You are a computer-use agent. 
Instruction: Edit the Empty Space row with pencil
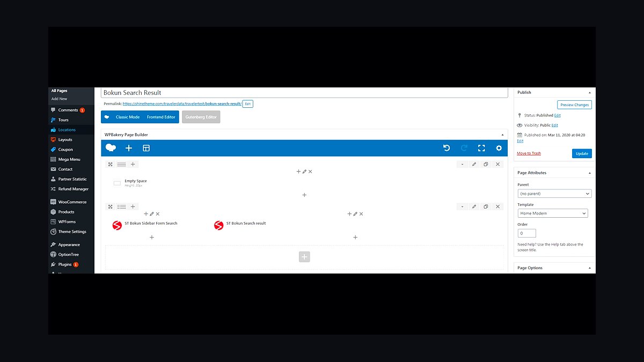[474, 164]
